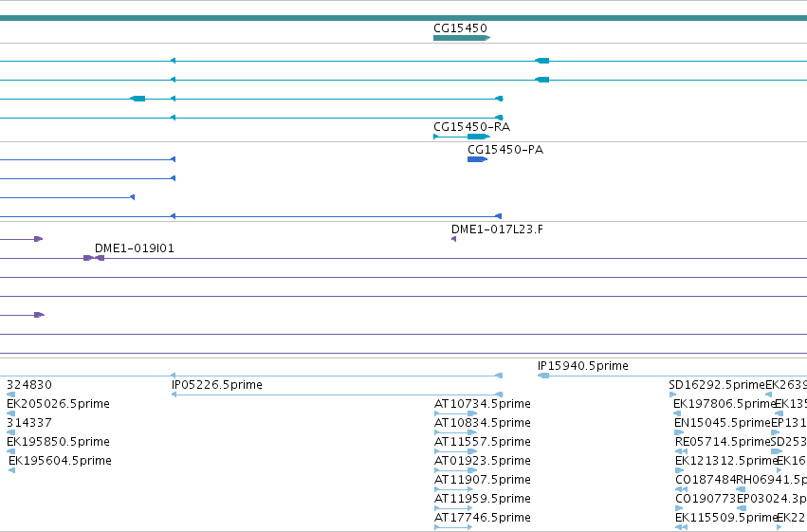Select the SD16292.5prime label
The width and height of the screenshot is (807, 532).
(x=717, y=384)
